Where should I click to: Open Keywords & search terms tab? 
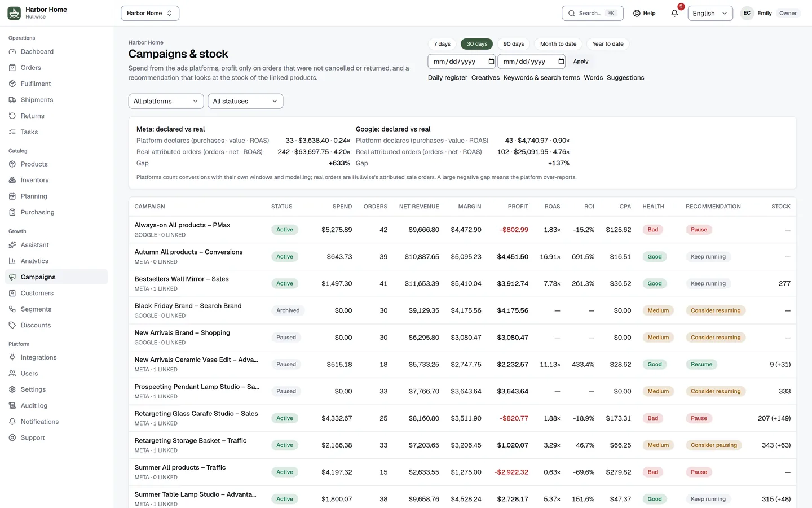[x=541, y=78]
